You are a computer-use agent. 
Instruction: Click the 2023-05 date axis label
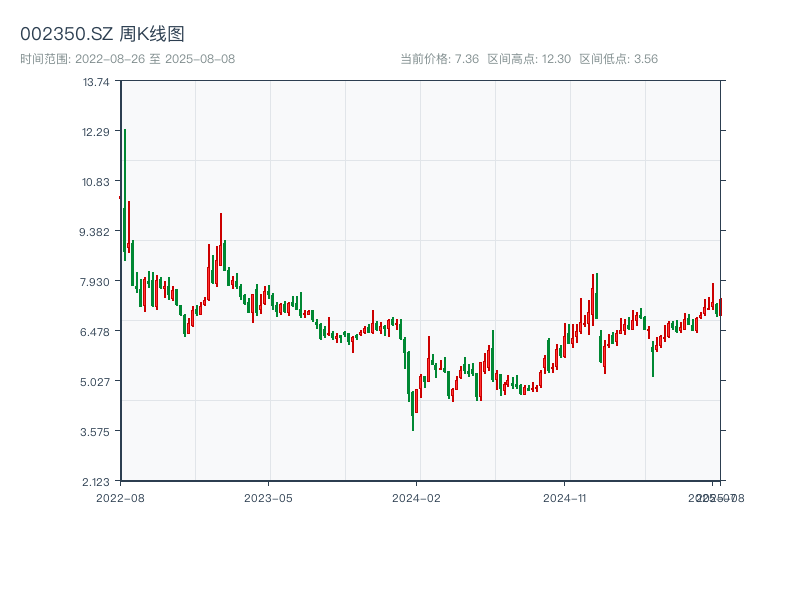coord(268,497)
